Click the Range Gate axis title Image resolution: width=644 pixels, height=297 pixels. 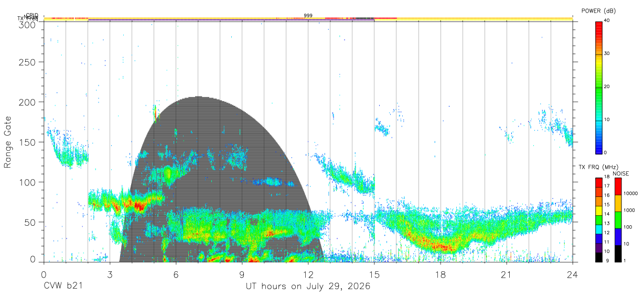tap(8, 142)
